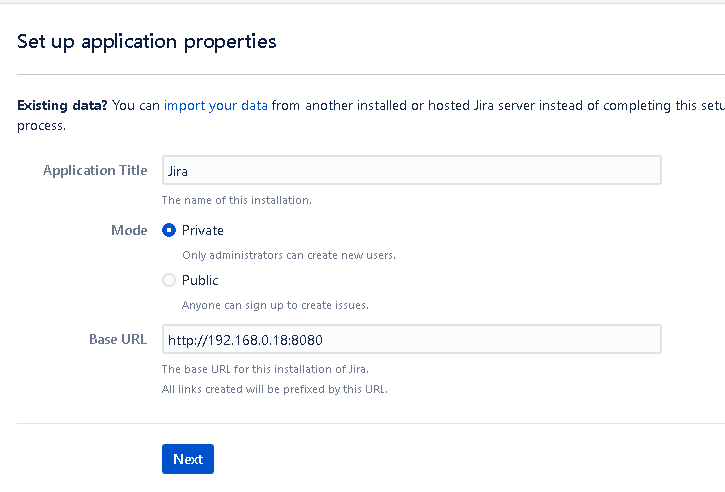Select the Public mode radio button

[x=169, y=280]
